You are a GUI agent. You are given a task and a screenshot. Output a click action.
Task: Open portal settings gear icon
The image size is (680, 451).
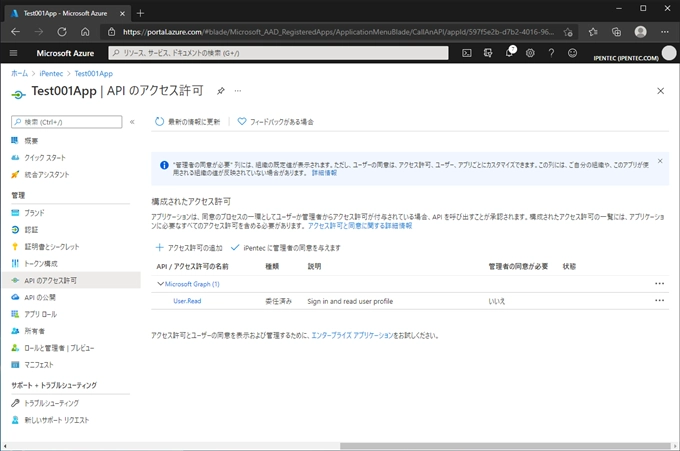click(530, 53)
